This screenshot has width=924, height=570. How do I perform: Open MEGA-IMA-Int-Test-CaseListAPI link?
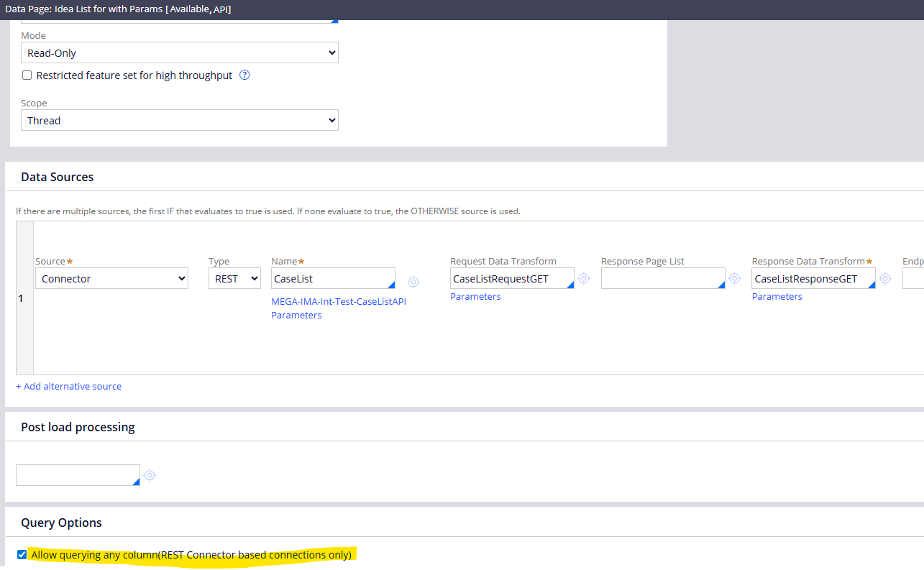click(x=339, y=301)
